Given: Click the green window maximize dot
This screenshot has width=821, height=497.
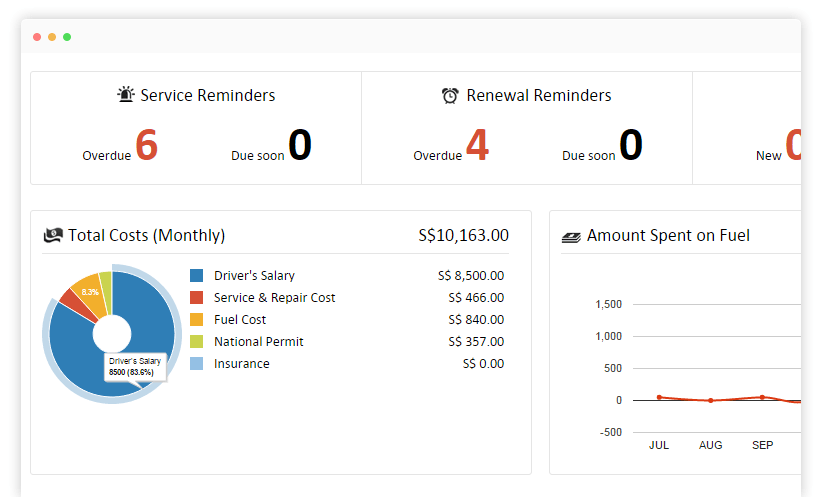Looking at the screenshot, I should click(x=67, y=37).
